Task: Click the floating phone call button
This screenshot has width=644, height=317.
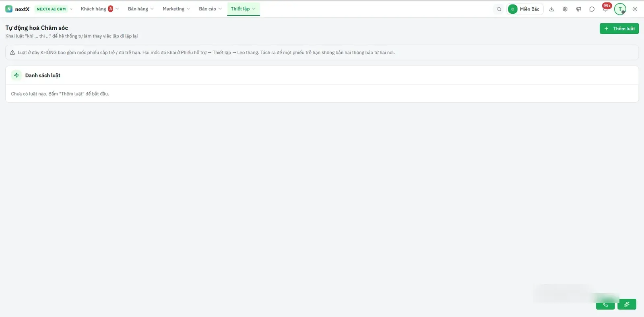Action: [605, 304]
